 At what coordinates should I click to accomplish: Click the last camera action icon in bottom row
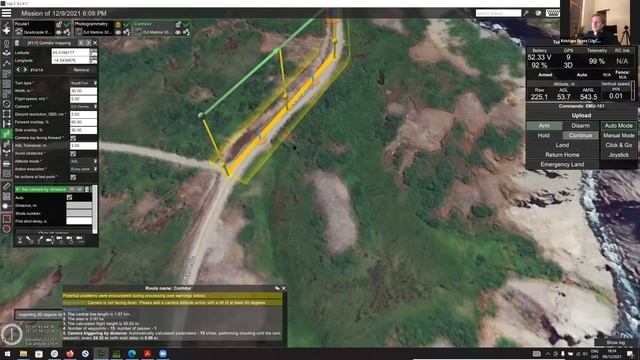[80, 239]
